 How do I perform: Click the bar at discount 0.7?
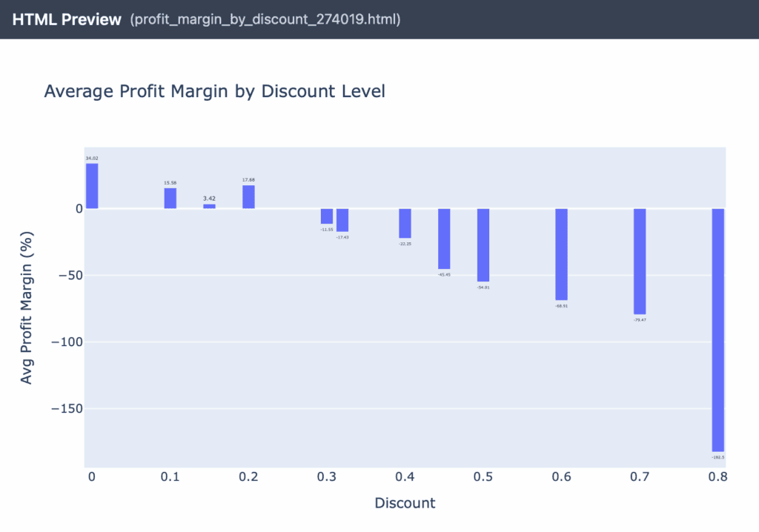coord(640,262)
